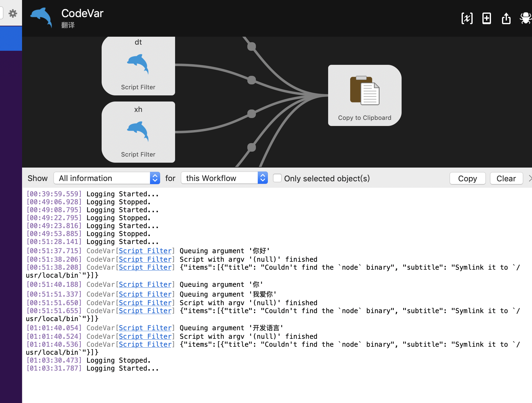This screenshot has height=403, width=532.
Task: Click the Copy log button
Action: [x=467, y=178]
